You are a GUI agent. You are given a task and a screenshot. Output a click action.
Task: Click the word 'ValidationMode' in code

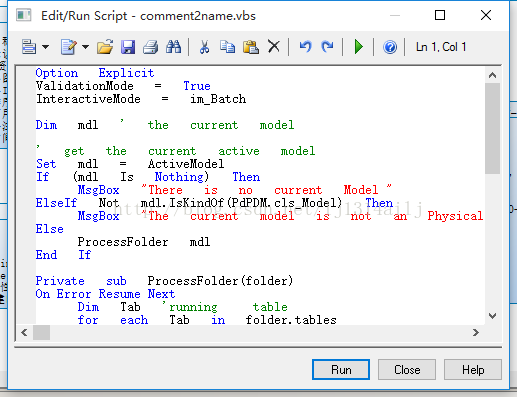(x=85, y=86)
